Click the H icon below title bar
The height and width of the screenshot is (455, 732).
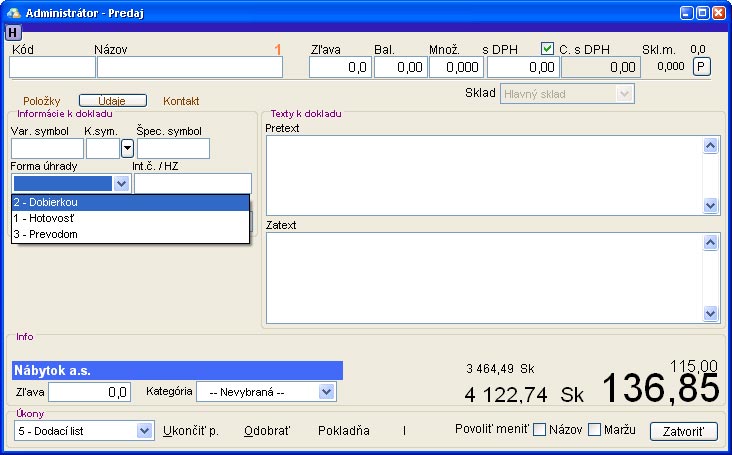[13, 32]
